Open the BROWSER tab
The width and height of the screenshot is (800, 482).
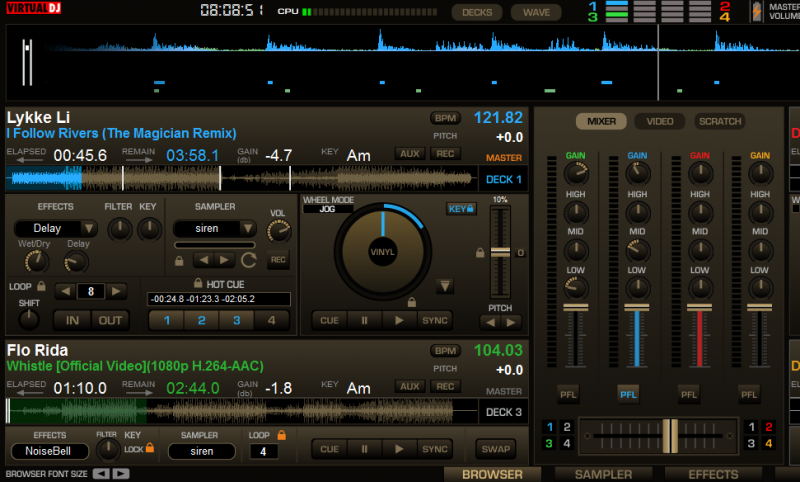pos(492,474)
